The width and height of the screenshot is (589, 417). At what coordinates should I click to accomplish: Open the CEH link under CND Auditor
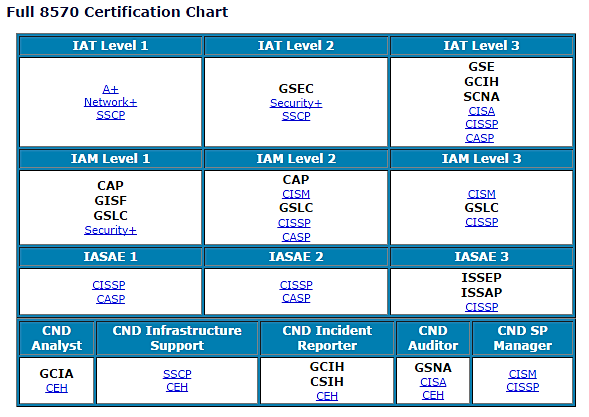click(x=433, y=396)
